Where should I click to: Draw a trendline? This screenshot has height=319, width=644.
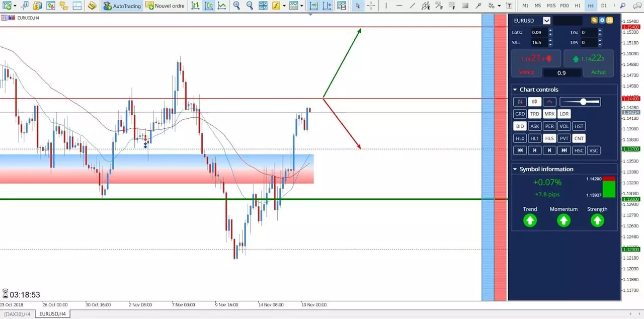coord(413,6)
